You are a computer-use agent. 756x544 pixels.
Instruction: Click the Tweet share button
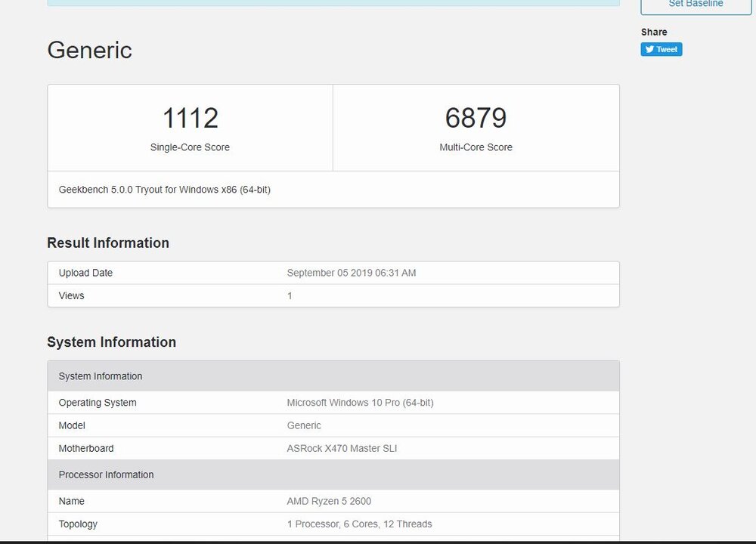tap(661, 49)
